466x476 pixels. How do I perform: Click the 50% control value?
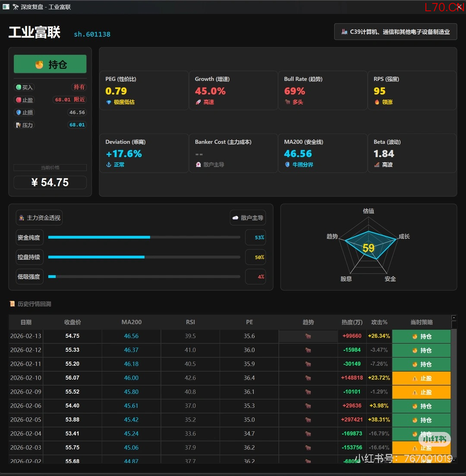255,257
